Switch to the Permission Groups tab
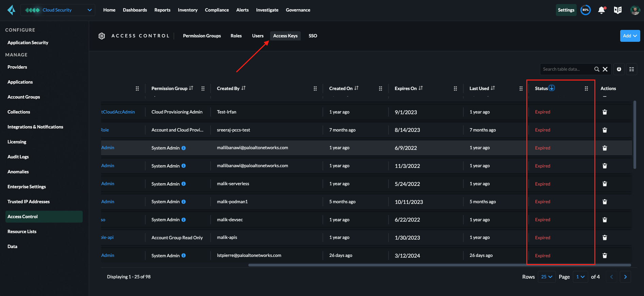 (202, 36)
